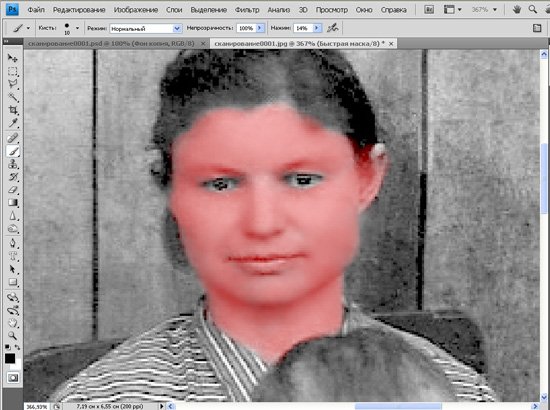Open the Просмотр menu

point(332,10)
